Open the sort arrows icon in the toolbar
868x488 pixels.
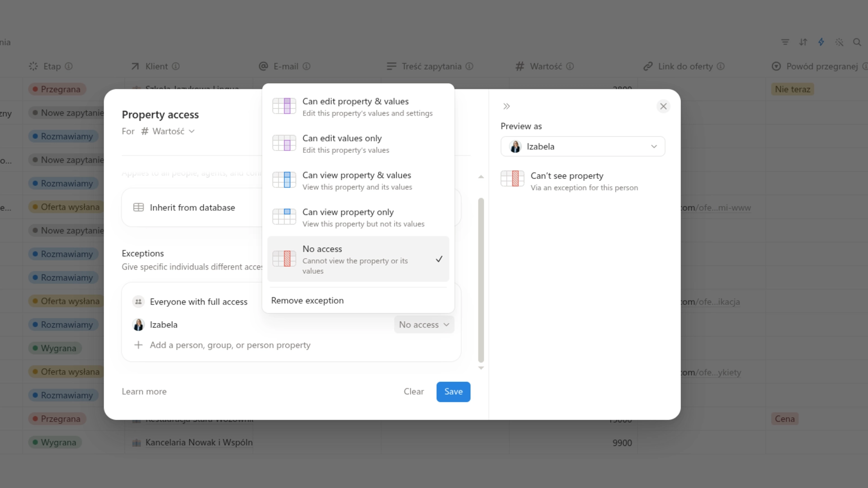(x=803, y=42)
